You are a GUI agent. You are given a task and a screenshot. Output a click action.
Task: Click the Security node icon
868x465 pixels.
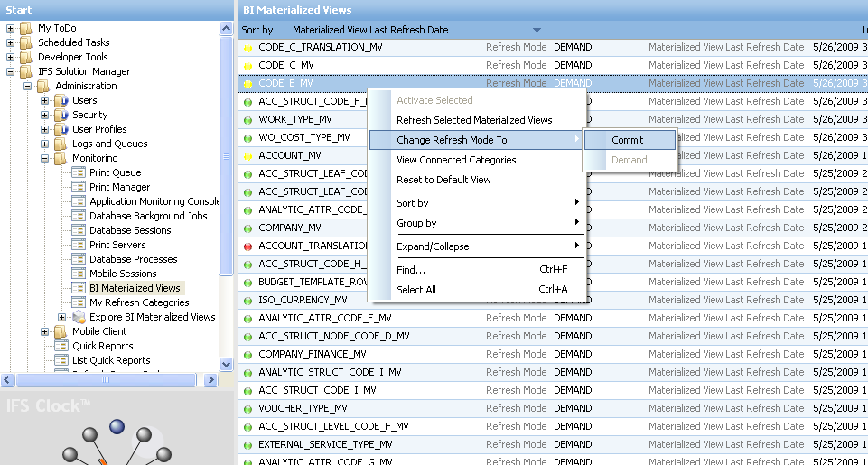(x=61, y=116)
